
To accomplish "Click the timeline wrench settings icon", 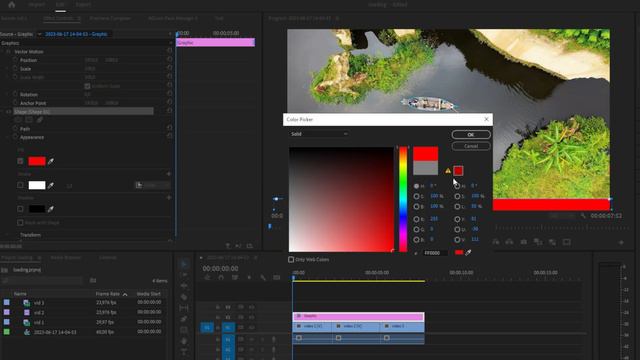I will tap(263, 278).
